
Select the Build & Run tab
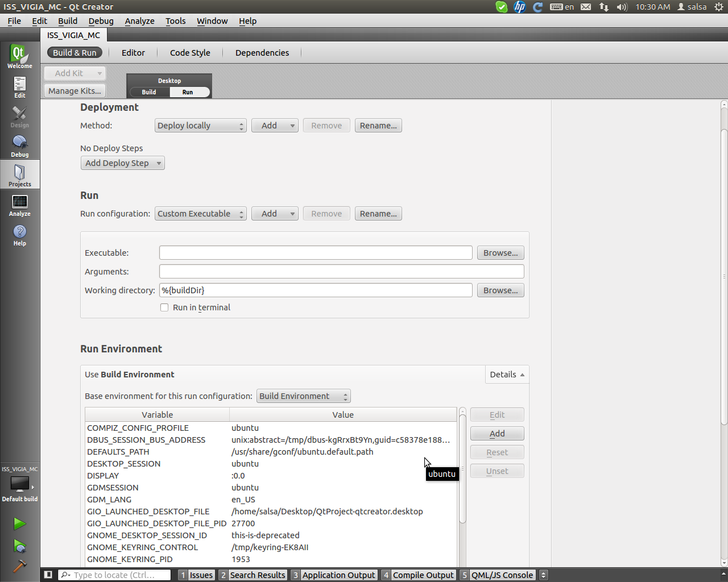[x=75, y=53]
